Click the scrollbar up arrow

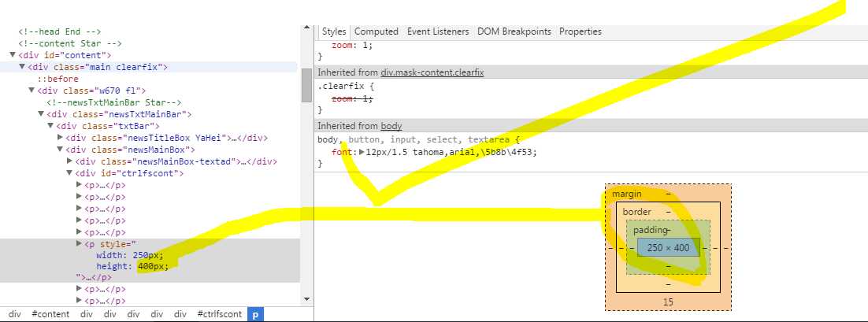(306, 28)
